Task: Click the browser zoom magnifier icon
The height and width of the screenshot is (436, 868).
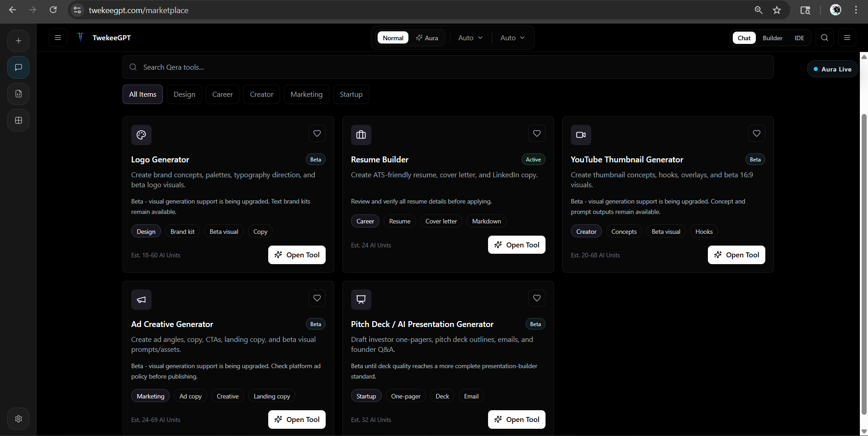Action: click(x=759, y=10)
